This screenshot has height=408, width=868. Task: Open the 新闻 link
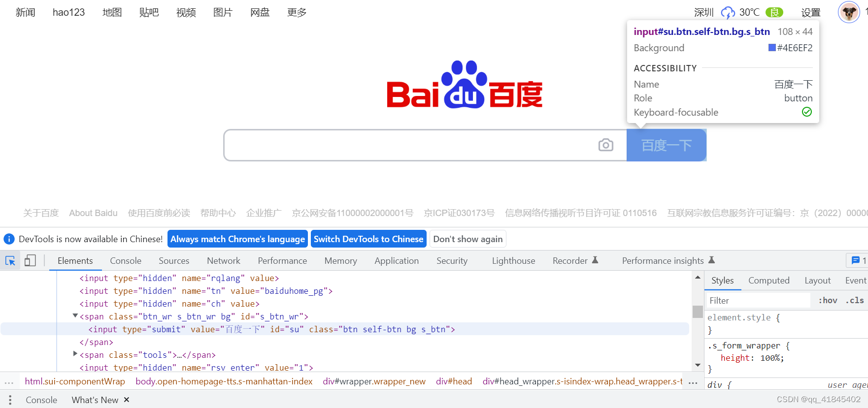26,12
